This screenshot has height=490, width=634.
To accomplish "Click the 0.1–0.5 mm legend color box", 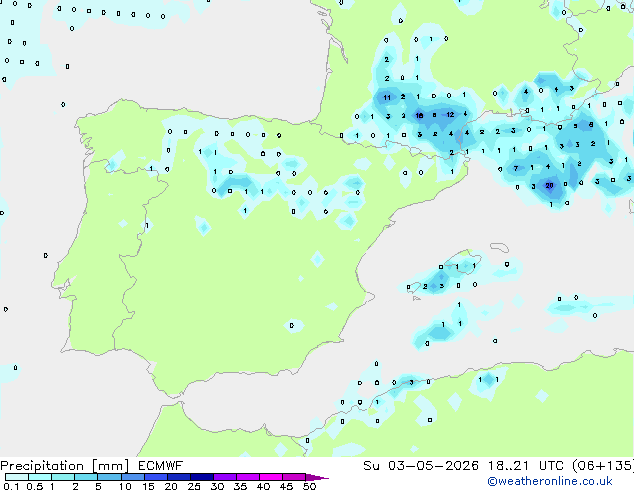I will pyautogui.click(x=17, y=477).
